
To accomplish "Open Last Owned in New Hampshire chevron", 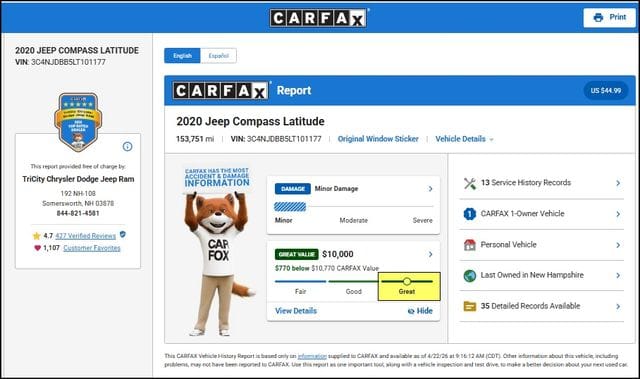I will point(618,275).
